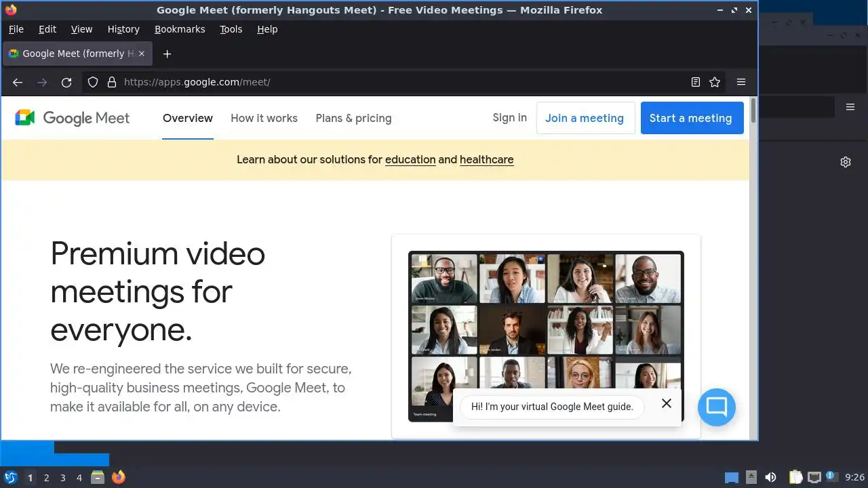Open the History menu

tap(123, 29)
